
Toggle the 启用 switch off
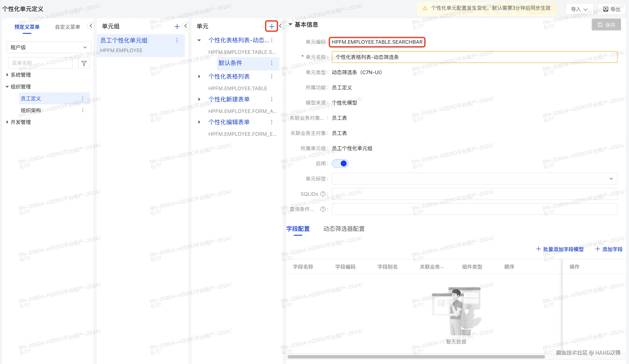coord(340,164)
